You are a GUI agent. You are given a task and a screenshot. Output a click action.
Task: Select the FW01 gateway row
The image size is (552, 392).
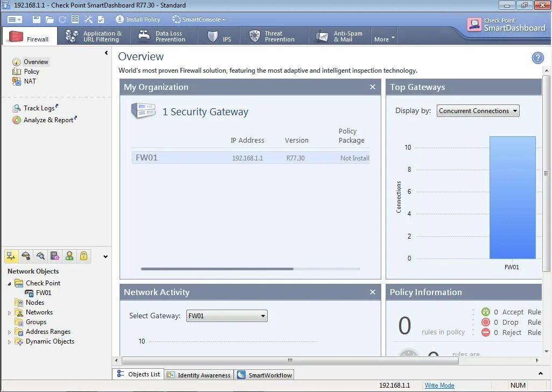[250, 158]
